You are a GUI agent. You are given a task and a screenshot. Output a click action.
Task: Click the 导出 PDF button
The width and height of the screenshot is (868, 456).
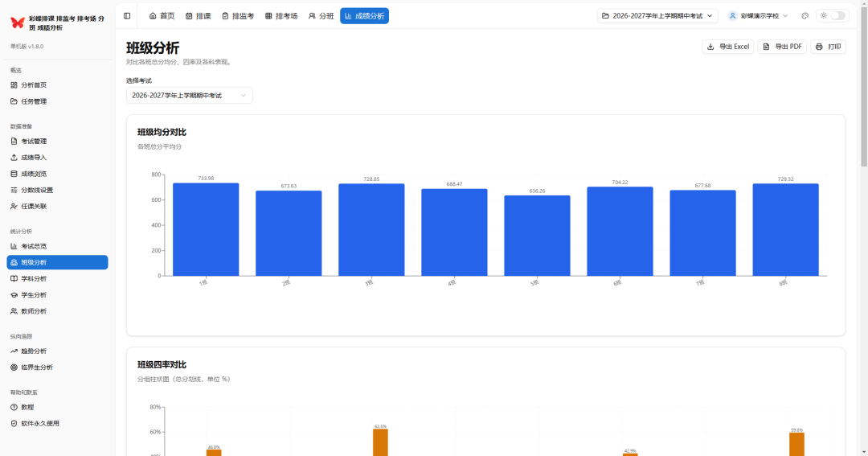[x=782, y=47]
